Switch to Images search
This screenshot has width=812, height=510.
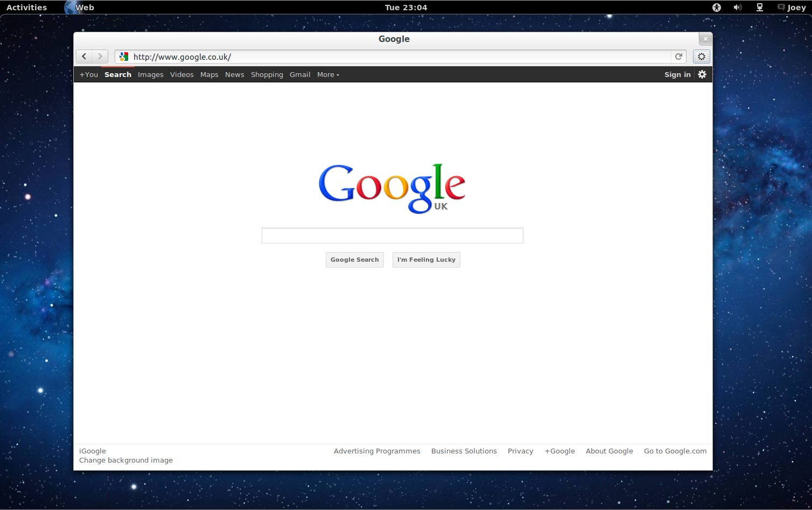(x=150, y=74)
